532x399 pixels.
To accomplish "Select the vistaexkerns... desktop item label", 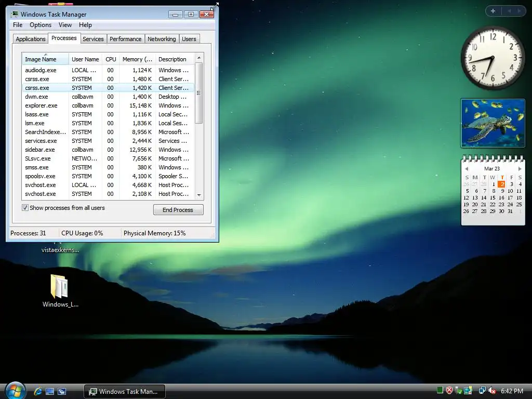I will [x=60, y=250].
